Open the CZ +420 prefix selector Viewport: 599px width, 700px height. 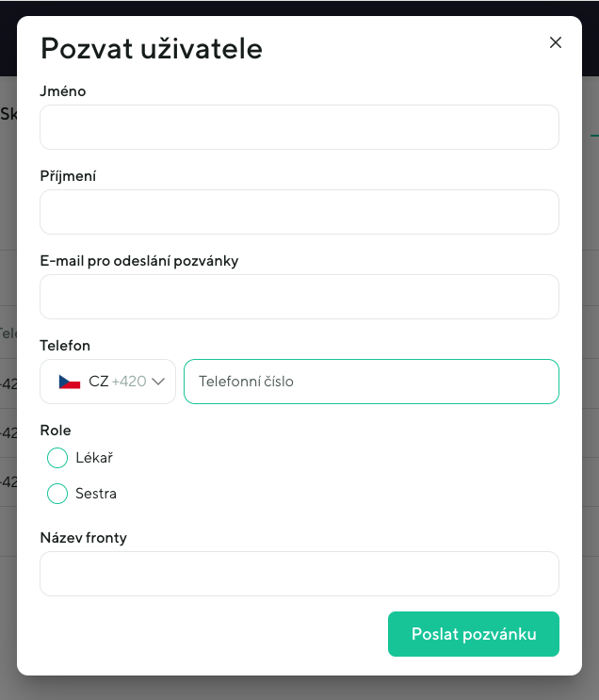click(108, 382)
